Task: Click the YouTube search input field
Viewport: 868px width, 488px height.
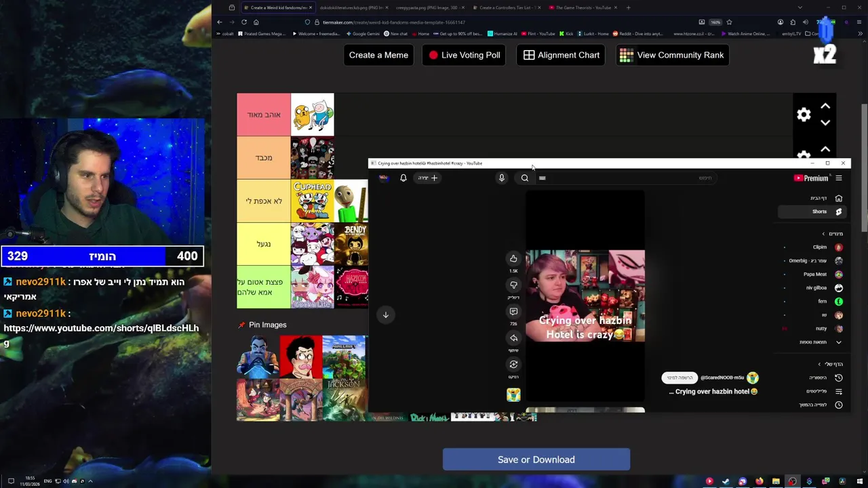Action: click(627, 178)
